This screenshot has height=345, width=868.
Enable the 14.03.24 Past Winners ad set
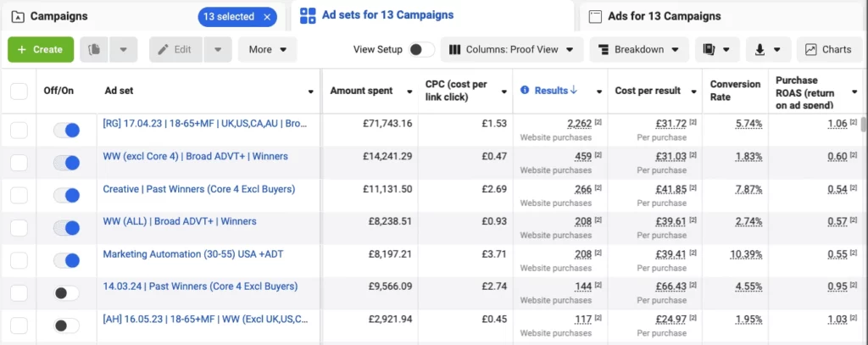click(x=66, y=293)
